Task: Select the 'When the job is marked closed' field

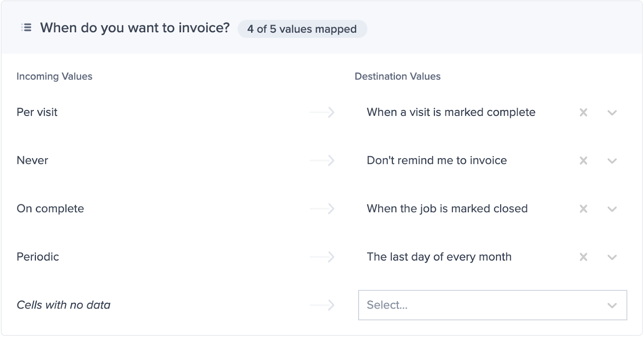Action: (x=447, y=209)
